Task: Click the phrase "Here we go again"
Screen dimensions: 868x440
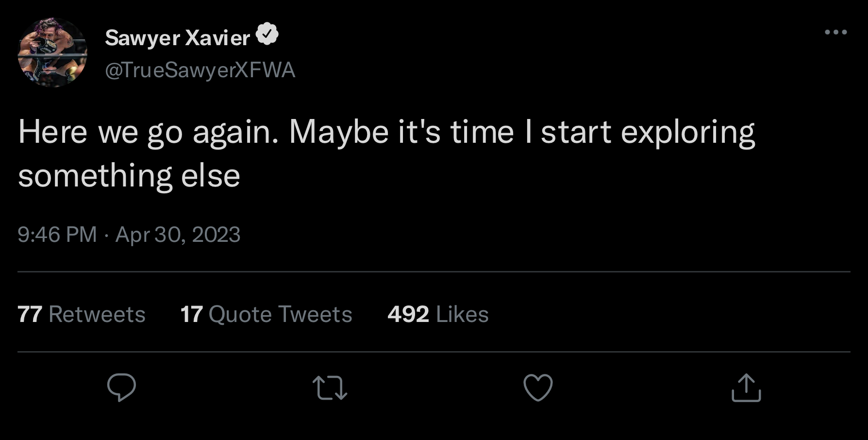Action: coord(148,132)
